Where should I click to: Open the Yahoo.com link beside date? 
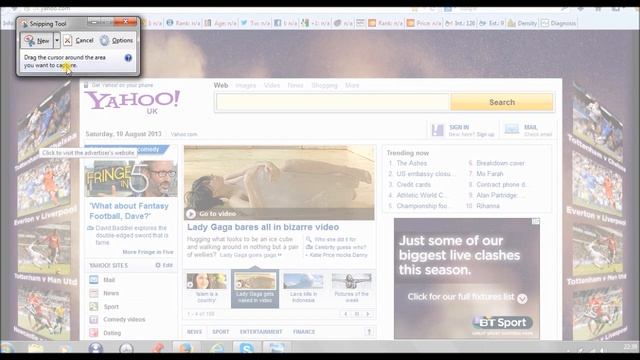184,134
